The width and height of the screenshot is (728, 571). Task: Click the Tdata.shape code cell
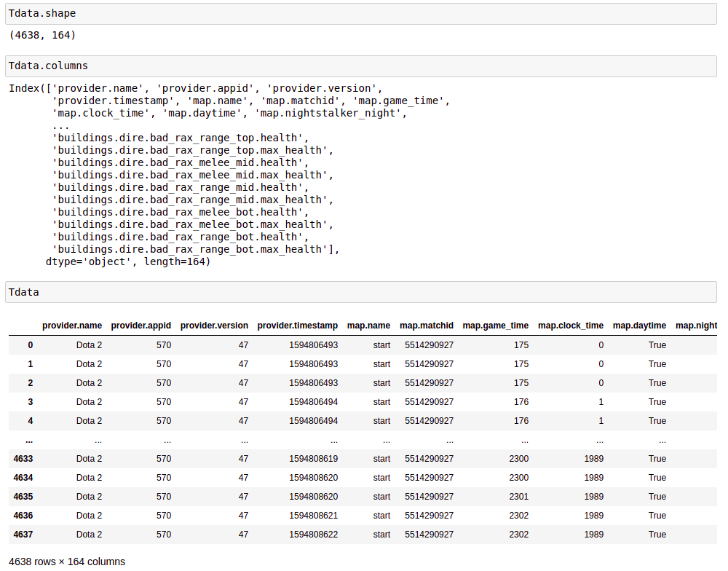[360, 14]
